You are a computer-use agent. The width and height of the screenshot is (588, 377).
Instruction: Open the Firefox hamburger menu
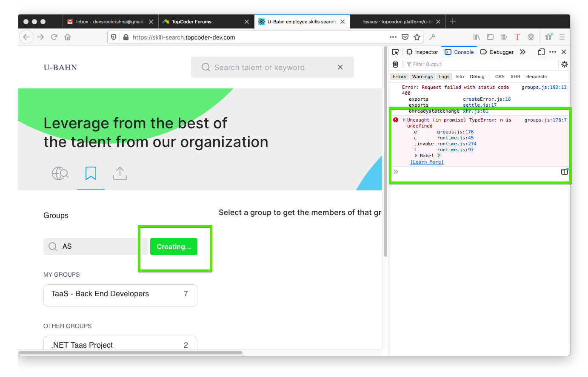click(x=562, y=37)
